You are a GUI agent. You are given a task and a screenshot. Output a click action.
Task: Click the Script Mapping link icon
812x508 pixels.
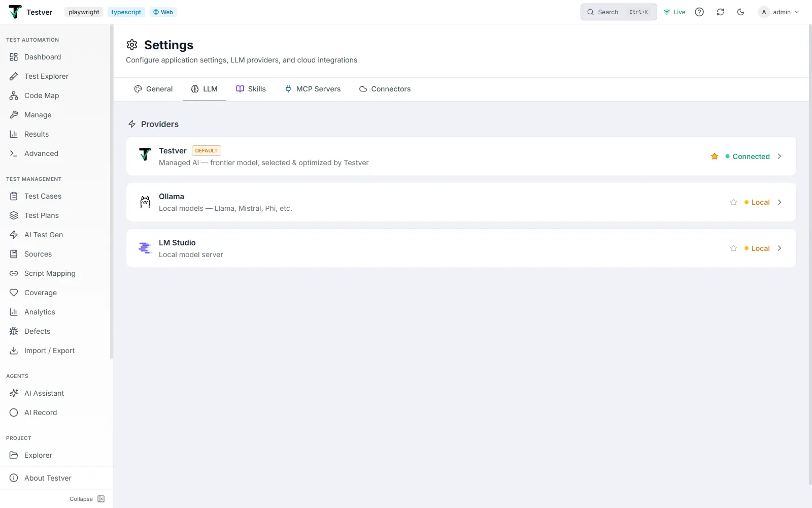(x=14, y=273)
